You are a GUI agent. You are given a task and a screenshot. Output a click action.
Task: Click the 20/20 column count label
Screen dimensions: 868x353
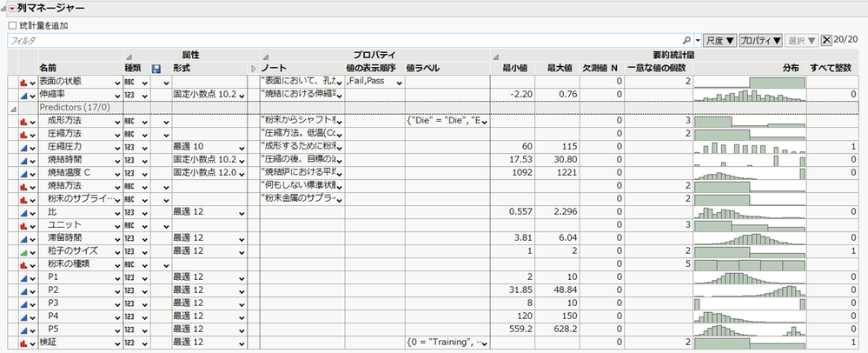click(846, 40)
